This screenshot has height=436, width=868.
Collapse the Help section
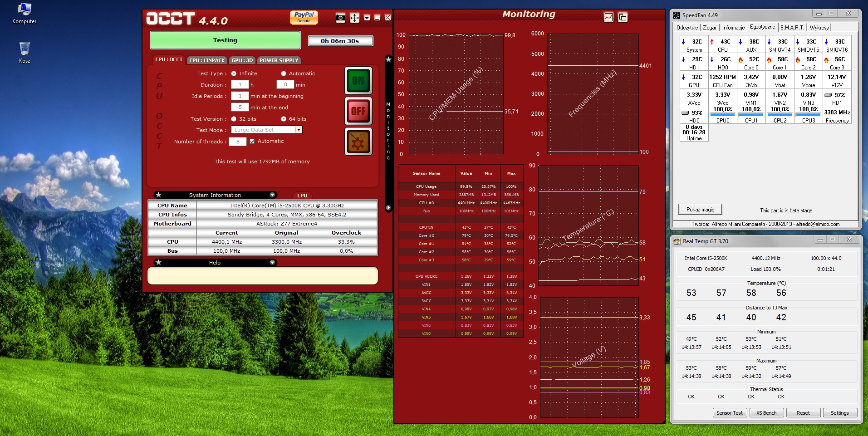pos(272,263)
